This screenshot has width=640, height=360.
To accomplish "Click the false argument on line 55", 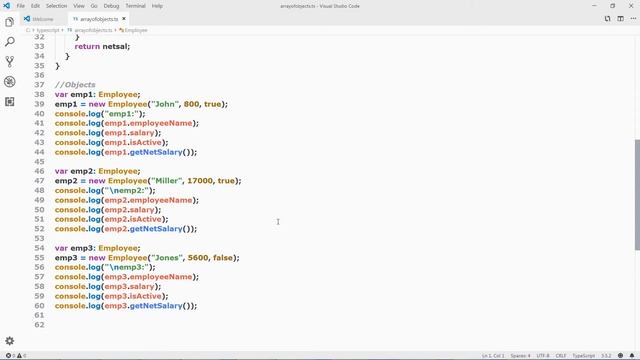I will [x=223, y=258].
